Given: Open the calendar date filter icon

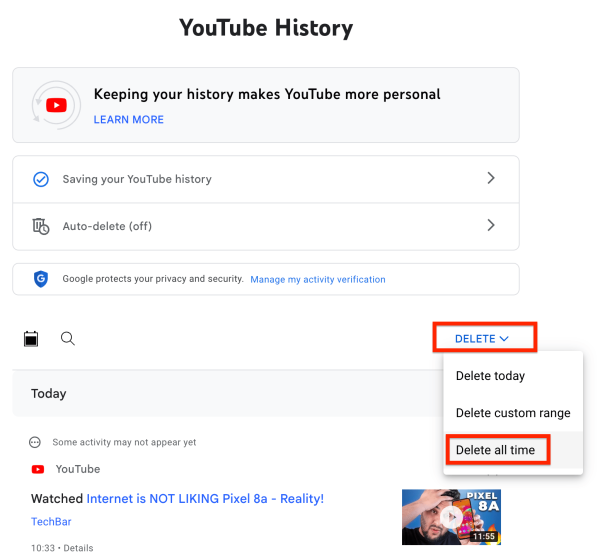Looking at the screenshot, I should (31, 339).
